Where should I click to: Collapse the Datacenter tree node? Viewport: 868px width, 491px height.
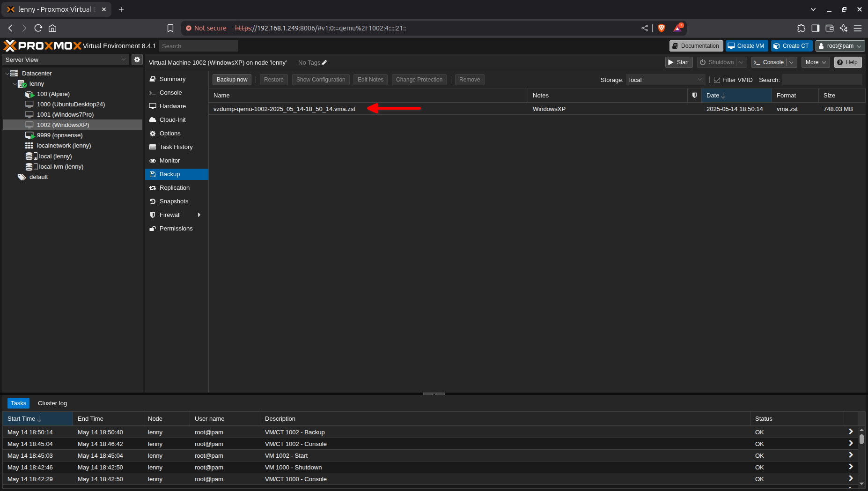click(x=7, y=74)
